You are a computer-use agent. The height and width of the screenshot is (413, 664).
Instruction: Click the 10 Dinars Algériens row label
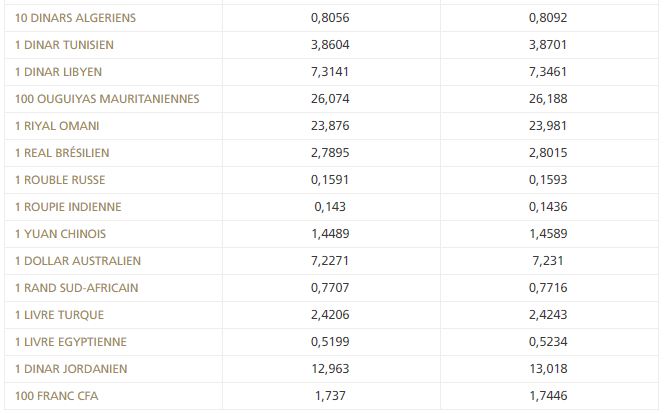pos(76,18)
